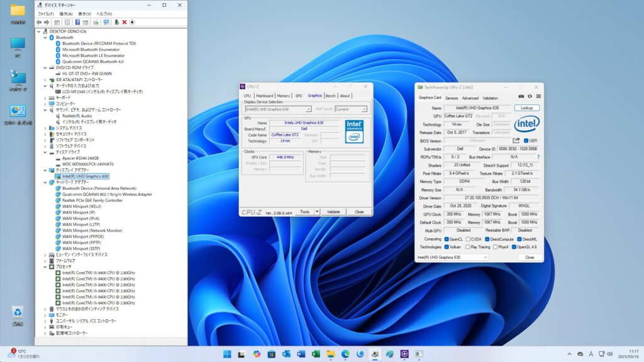Open the GPU-Z hamburger menu icon
644x362 pixels.
pos(538,96)
